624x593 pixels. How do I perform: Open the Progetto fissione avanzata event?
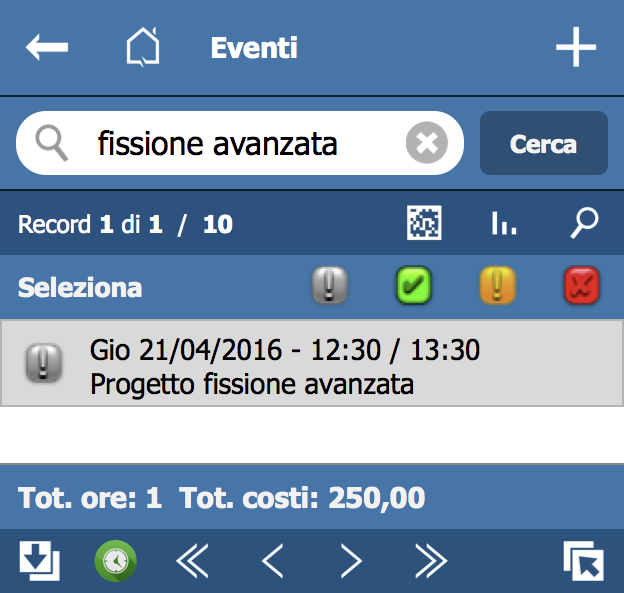coord(312,363)
